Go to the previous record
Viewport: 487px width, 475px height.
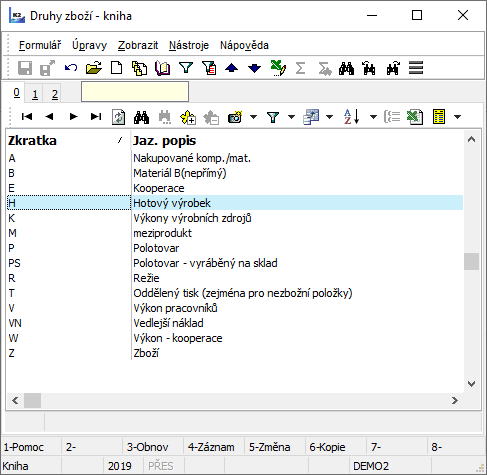tap(49, 117)
